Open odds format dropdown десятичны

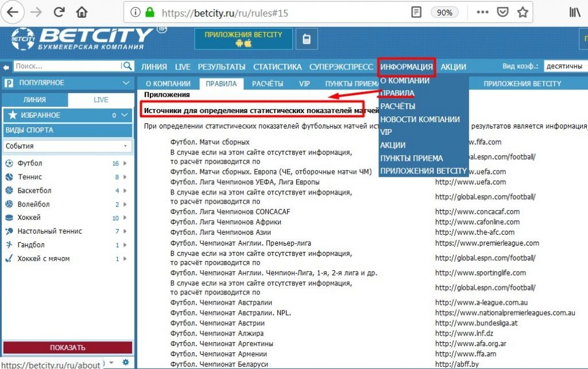566,67
